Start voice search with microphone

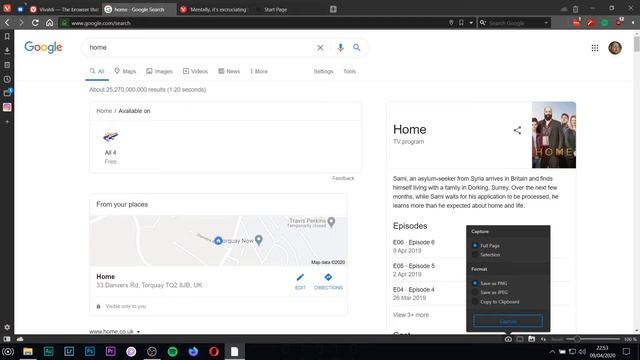click(x=340, y=48)
